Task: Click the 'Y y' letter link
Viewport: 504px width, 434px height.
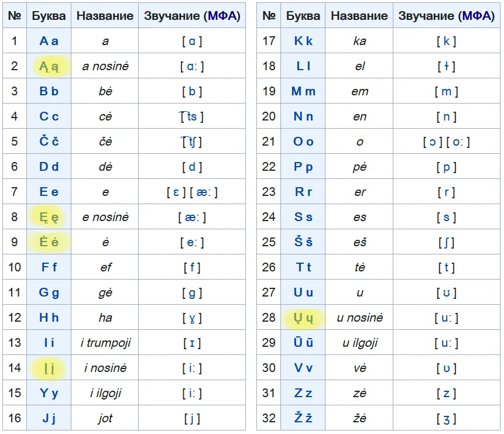Action: tap(49, 393)
